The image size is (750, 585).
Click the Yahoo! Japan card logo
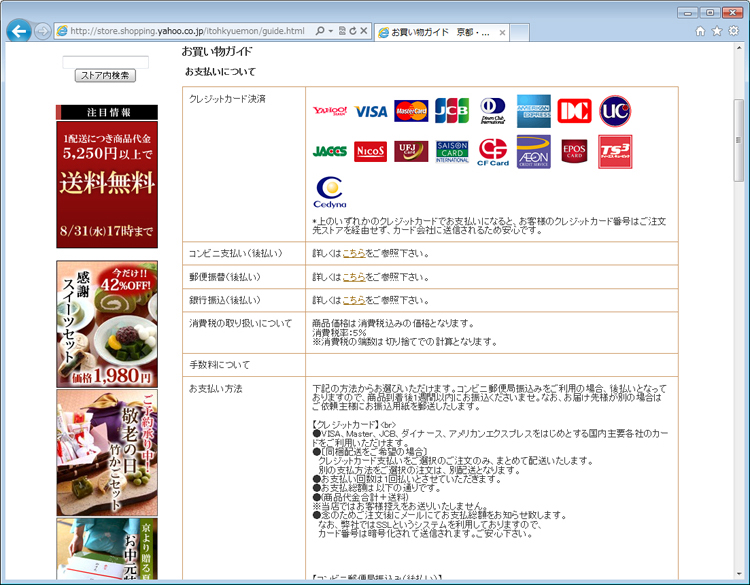(330, 111)
